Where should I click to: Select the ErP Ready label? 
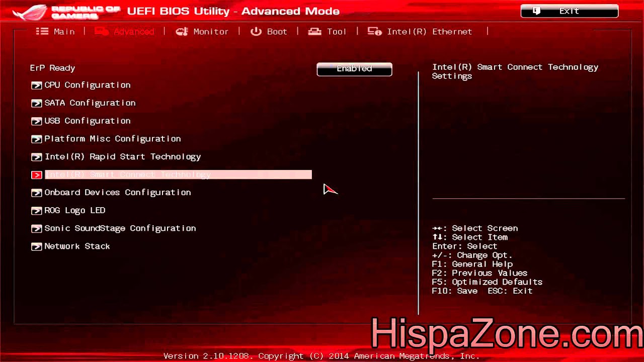[x=52, y=68]
